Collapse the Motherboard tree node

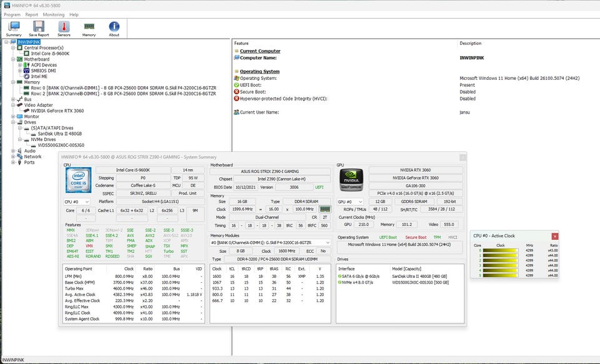13,59
